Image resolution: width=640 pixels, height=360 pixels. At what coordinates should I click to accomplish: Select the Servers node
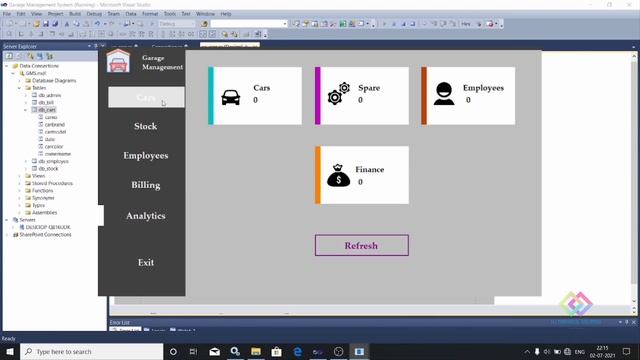(27, 220)
